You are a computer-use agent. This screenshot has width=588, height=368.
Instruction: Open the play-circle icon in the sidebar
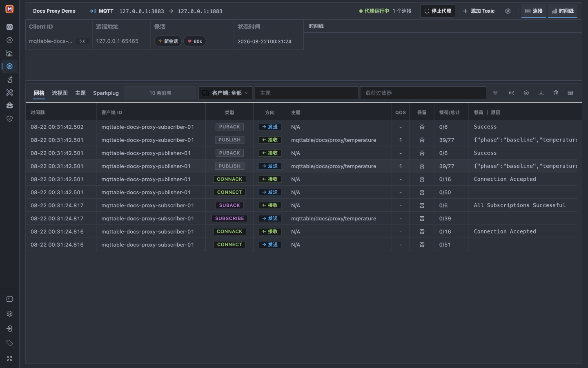coord(9,40)
